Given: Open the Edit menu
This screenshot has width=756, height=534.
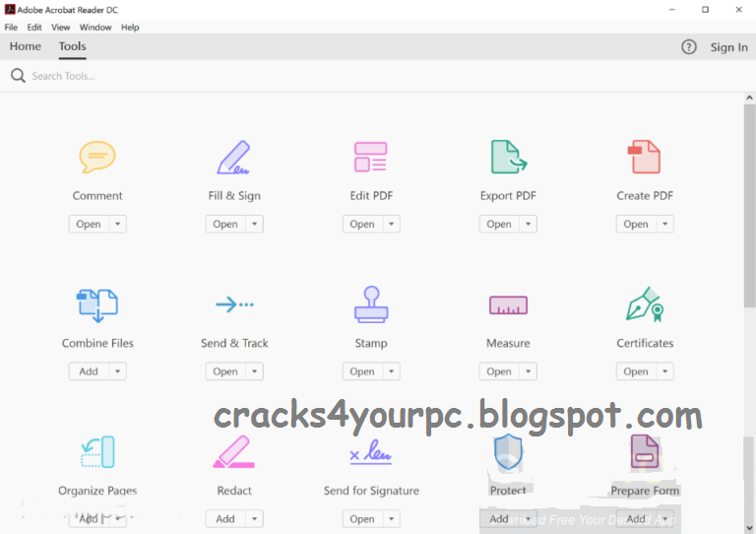Looking at the screenshot, I should click(34, 28).
